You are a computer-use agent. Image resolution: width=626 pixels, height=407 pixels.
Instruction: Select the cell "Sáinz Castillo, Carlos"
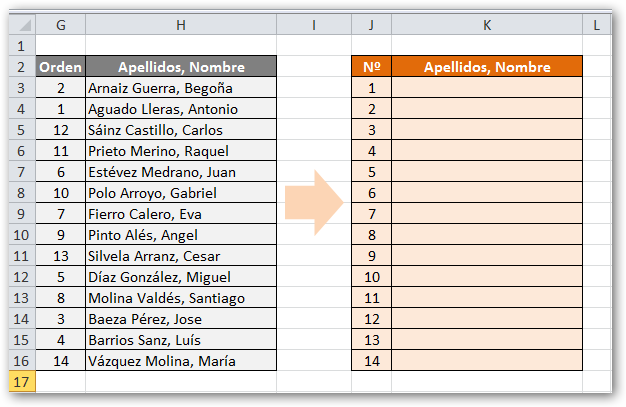(x=180, y=130)
